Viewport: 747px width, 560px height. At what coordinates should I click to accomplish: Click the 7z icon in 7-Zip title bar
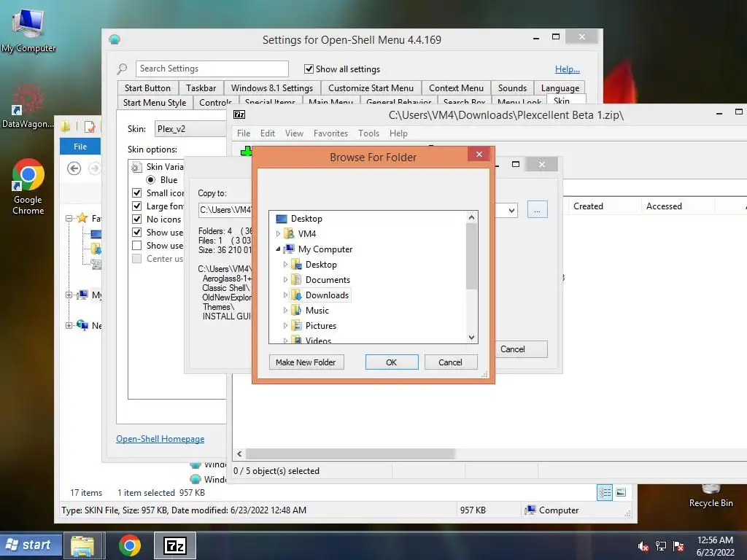[239, 114]
